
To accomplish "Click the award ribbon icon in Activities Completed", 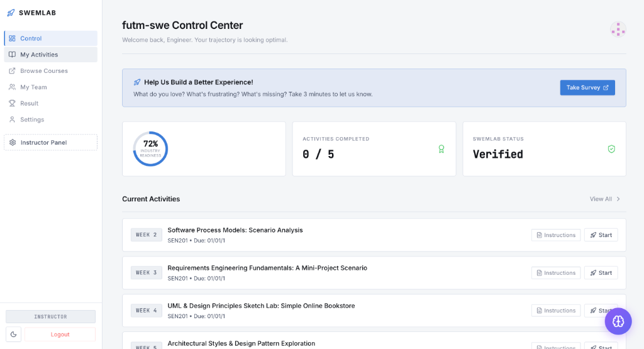I will [441, 149].
